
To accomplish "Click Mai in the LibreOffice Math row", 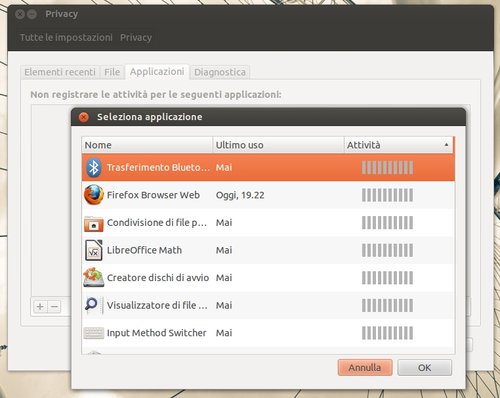I will click(224, 250).
